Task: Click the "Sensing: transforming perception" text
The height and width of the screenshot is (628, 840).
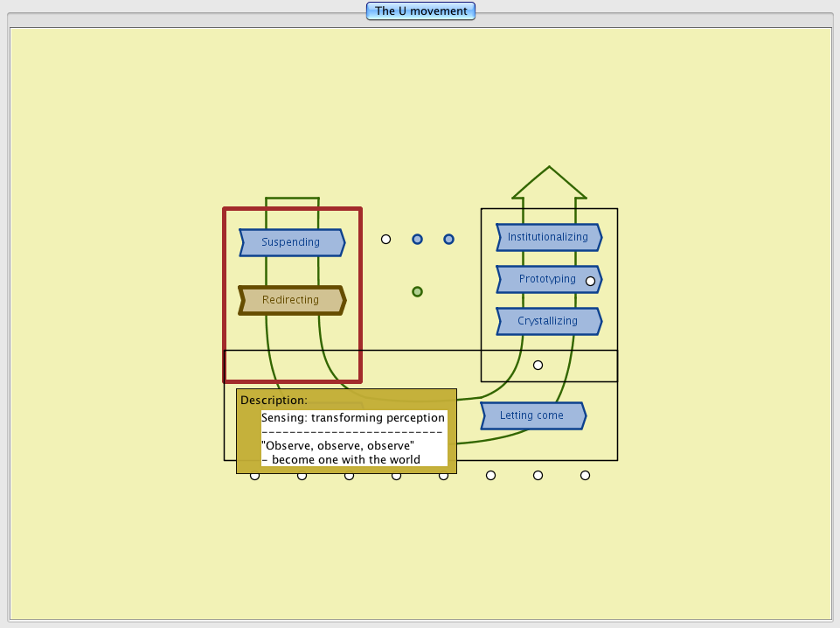Action: pyautogui.click(x=353, y=418)
